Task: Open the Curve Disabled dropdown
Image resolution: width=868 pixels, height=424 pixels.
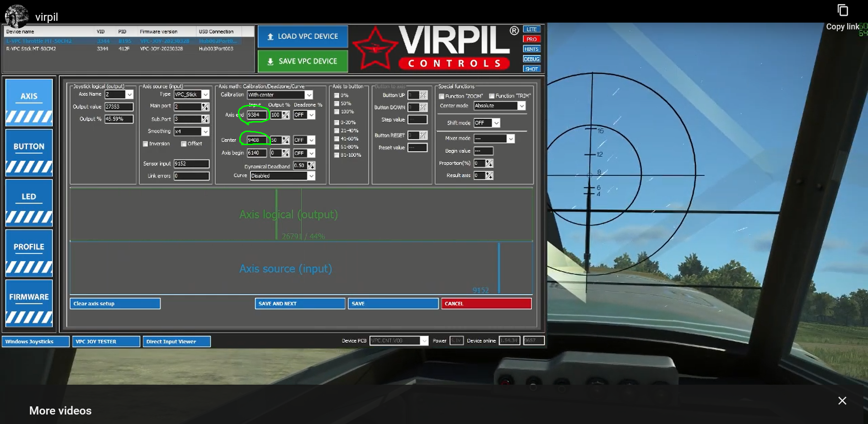Action: click(283, 176)
